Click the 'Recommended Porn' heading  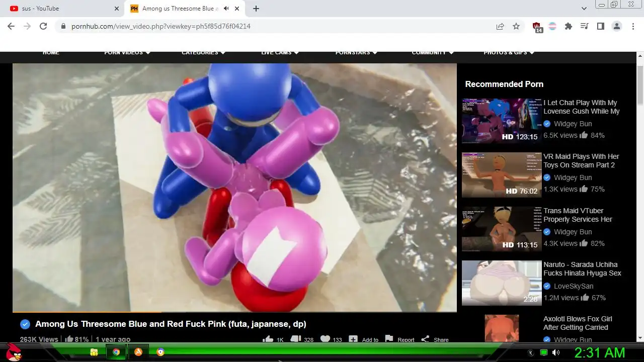pos(504,84)
